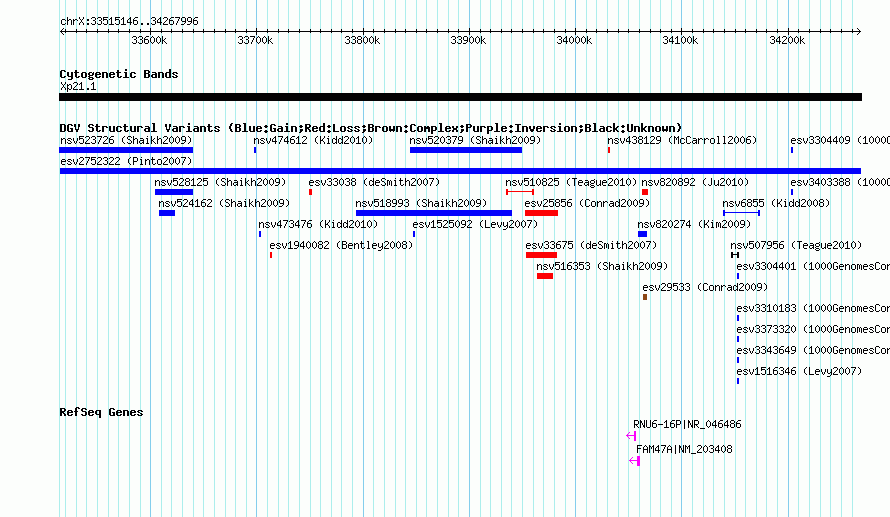Click the black Xp21.1 cytogenetic band bar

460,97
